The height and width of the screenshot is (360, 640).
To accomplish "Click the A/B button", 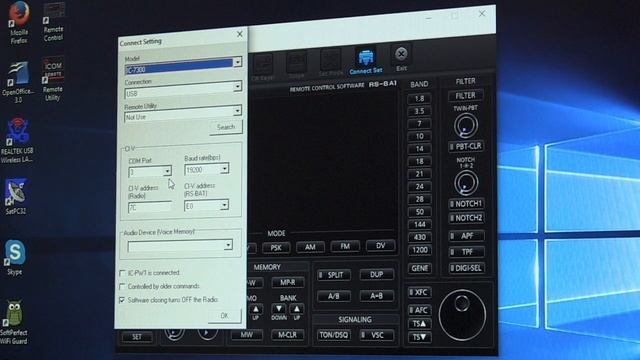I will coord(334,296).
